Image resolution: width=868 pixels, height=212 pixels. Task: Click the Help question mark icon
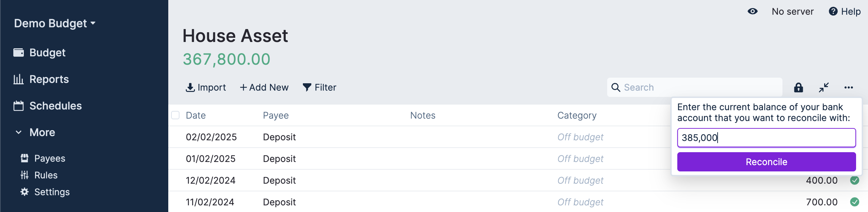833,12
